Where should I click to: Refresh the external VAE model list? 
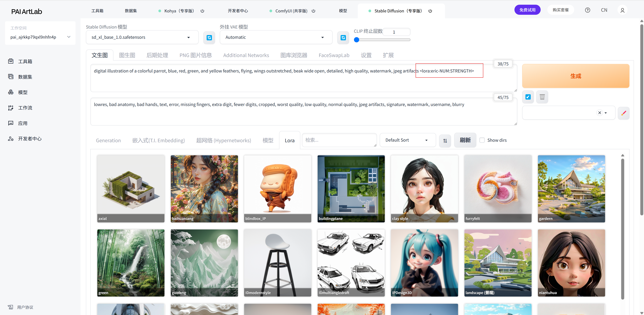click(343, 38)
